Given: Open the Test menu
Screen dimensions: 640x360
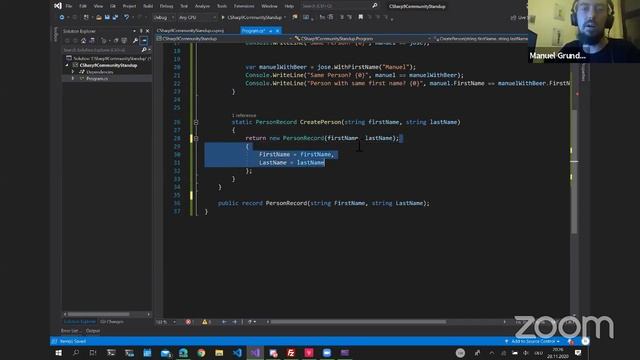Looking at the screenshot, I should 184,6.
